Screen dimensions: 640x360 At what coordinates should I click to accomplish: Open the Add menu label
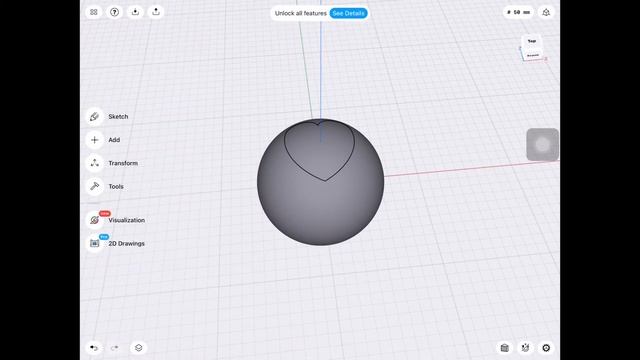[114, 140]
